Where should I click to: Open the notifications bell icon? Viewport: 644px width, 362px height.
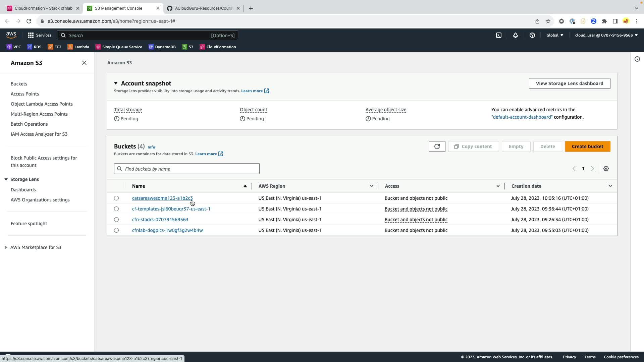click(x=516, y=35)
